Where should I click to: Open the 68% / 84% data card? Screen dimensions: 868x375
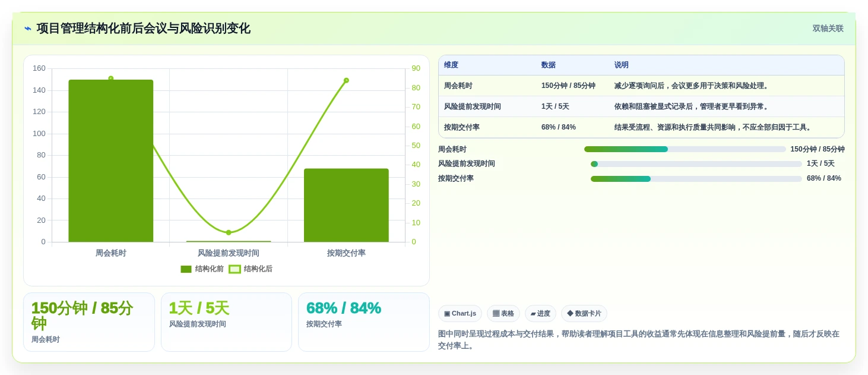[x=364, y=322]
